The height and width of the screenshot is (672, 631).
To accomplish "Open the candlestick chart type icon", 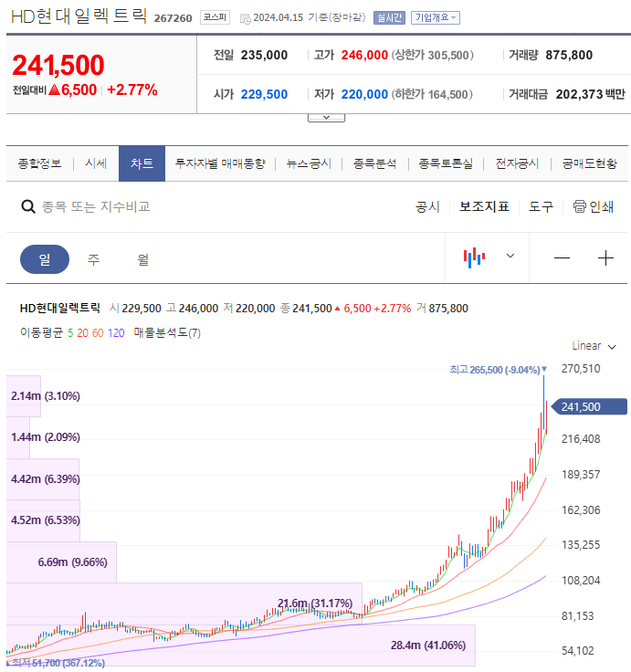I will click(x=474, y=257).
